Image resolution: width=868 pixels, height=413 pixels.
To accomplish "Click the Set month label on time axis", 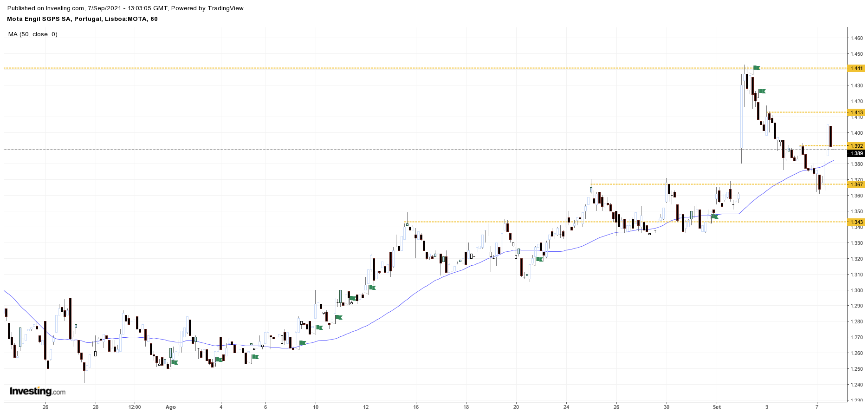I will 717,407.
